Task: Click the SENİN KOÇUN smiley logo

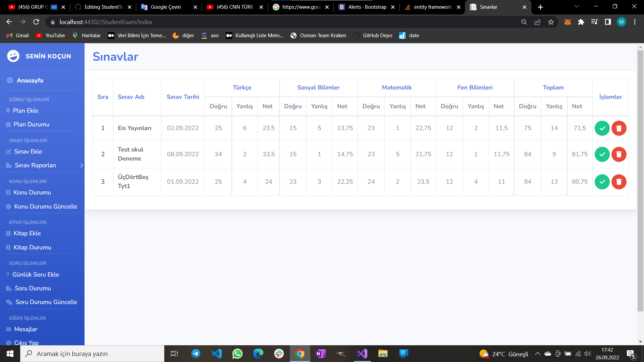Action: click(13, 56)
